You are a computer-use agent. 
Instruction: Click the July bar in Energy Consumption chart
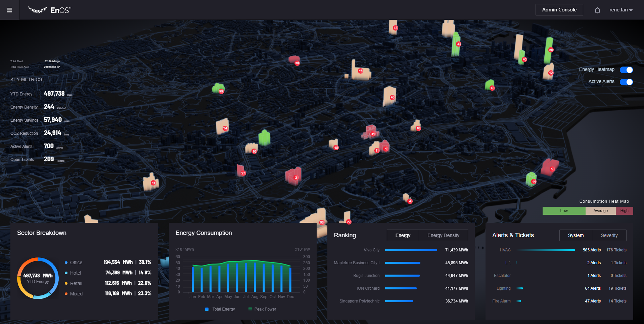point(246,277)
